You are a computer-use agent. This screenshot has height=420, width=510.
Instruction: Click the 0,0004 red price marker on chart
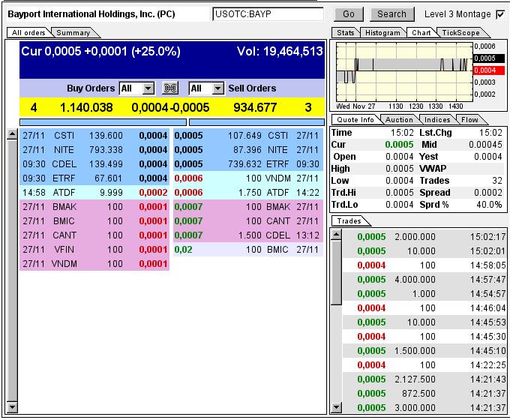pyautogui.click(x=488, y=70)
